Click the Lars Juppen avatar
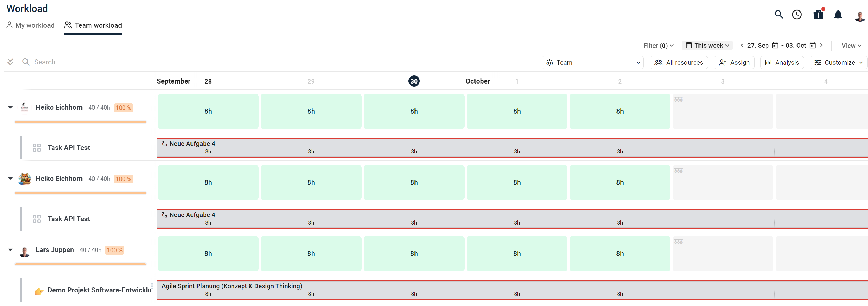 coord(25,250)
